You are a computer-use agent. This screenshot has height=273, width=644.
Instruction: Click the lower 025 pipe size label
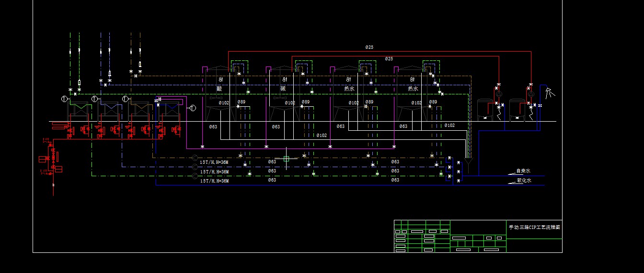389,59
